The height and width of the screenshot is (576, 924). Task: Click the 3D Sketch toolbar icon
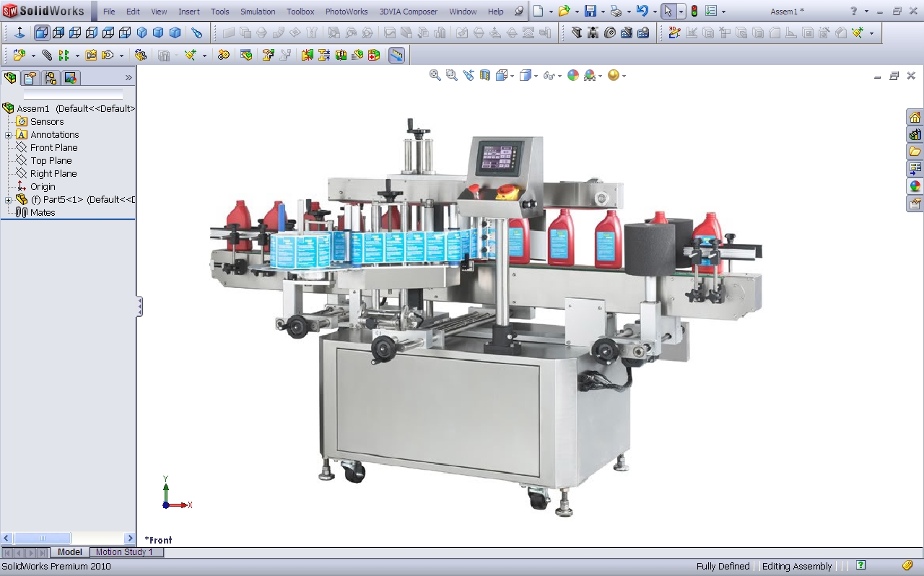[x=674, y=32]
